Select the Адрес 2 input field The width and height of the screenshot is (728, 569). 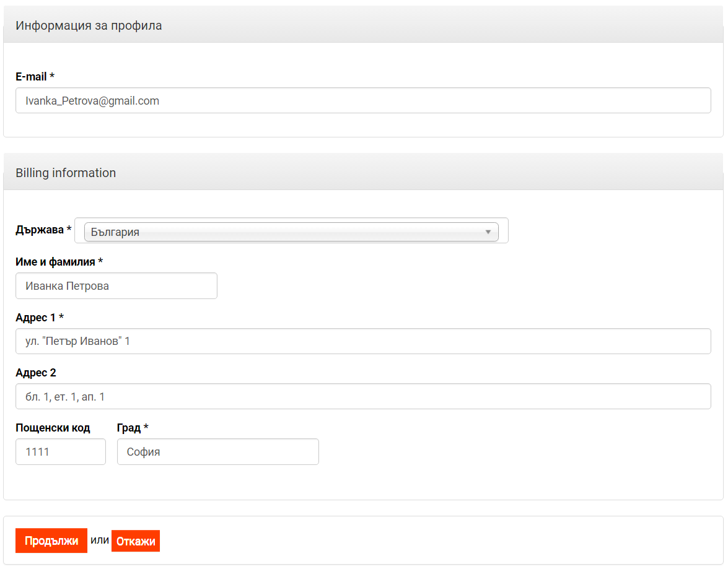tap(363, 396)
